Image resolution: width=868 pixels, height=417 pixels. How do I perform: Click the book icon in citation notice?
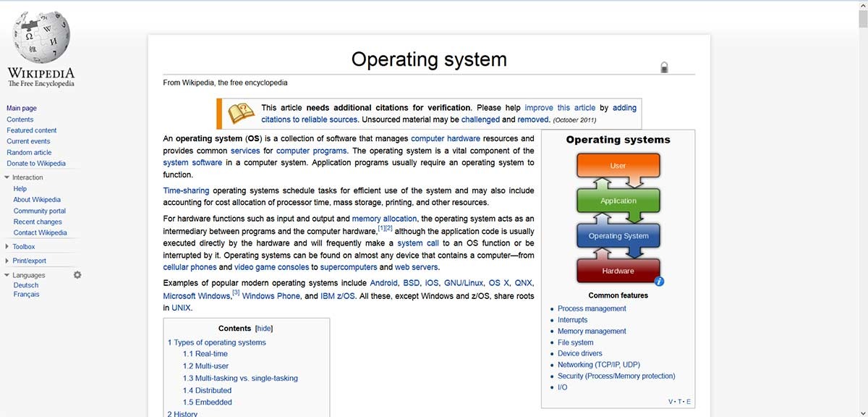(x=242, y=113)
